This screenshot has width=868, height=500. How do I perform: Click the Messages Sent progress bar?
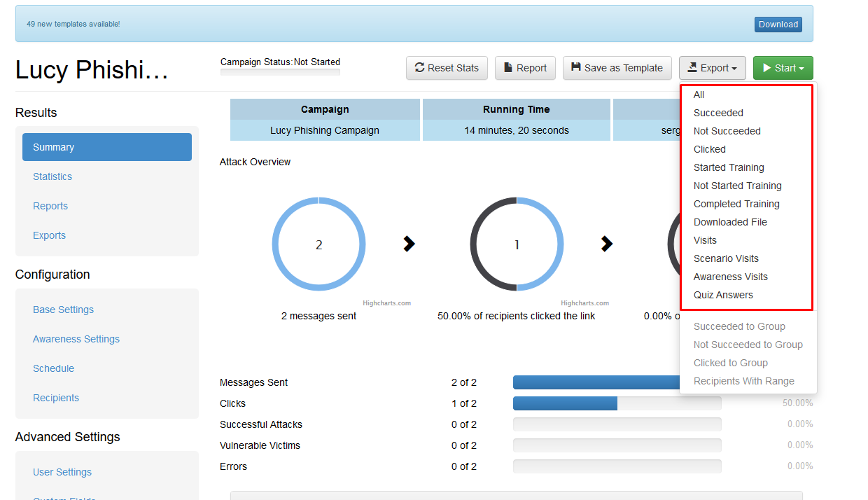pos(617,382)
